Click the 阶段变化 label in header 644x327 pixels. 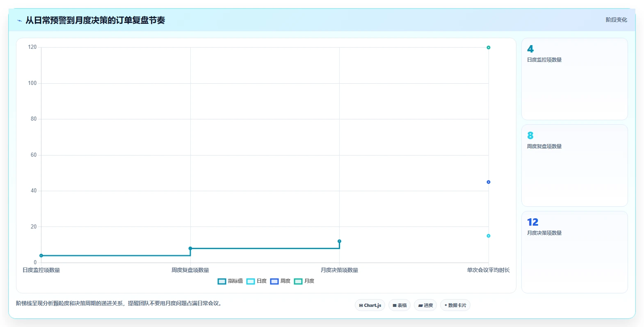coord(616,20)
